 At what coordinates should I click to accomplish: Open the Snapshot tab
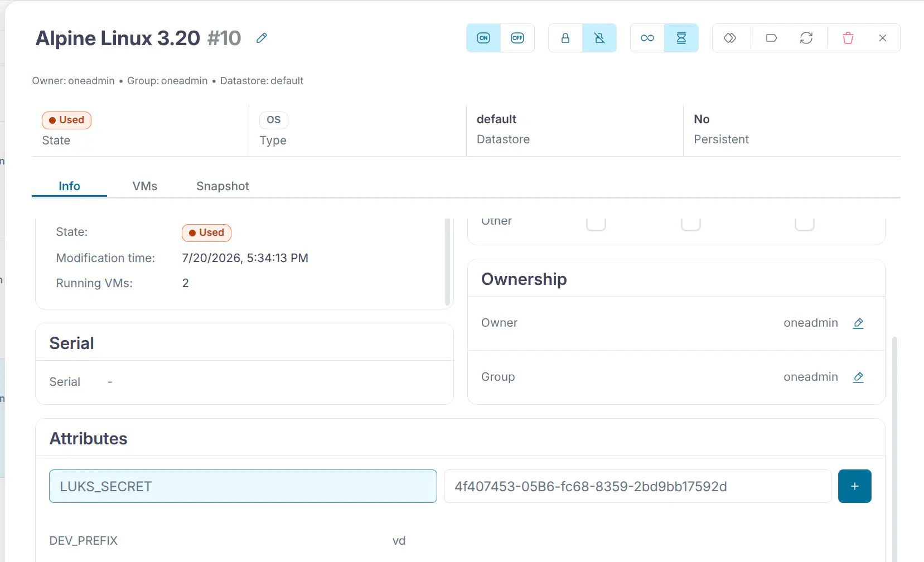point(222,186)
